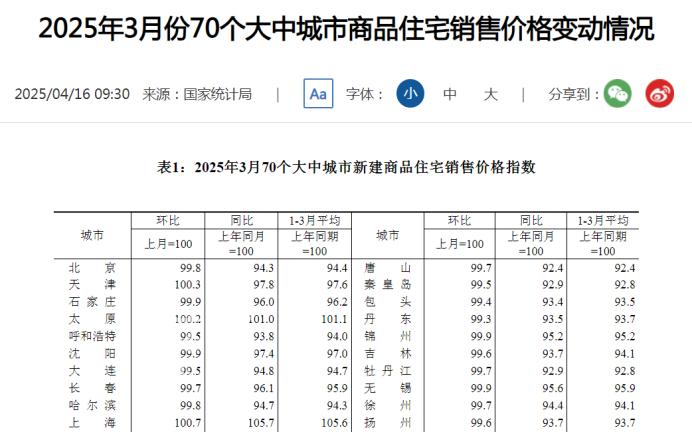
Task: Share the article via Weibo icon
Action: point(659,94)
